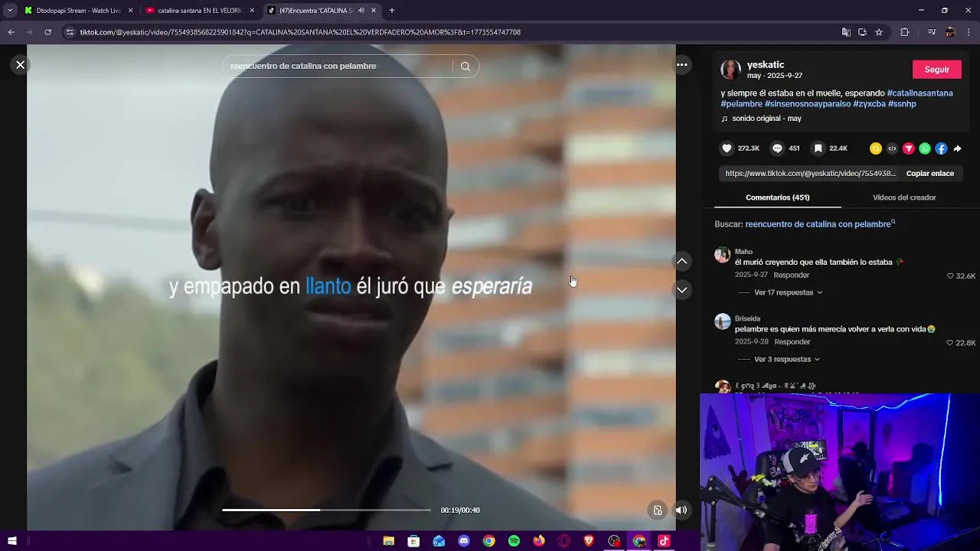Toggle picture-in-picture mini player icon
The width and height of the screenshot is (980, 551).
(x=657, y=510)
